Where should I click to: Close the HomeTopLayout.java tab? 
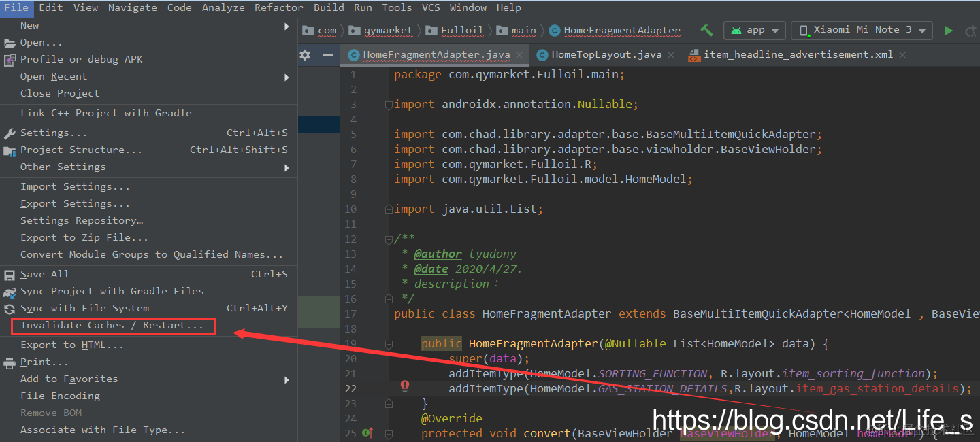(x=671, y=55)
